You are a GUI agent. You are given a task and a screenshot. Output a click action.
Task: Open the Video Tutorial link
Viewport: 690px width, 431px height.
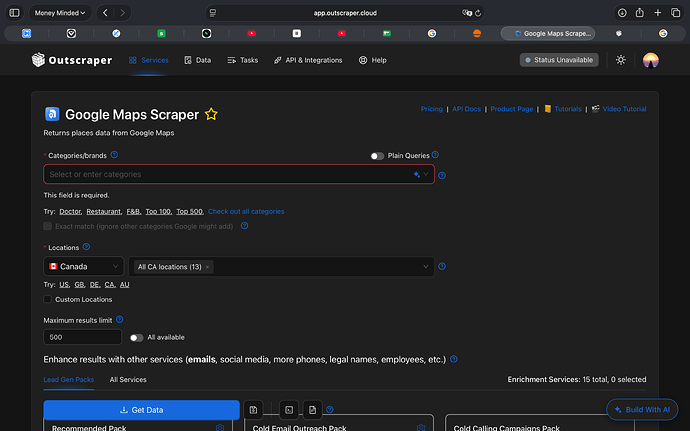619,109
